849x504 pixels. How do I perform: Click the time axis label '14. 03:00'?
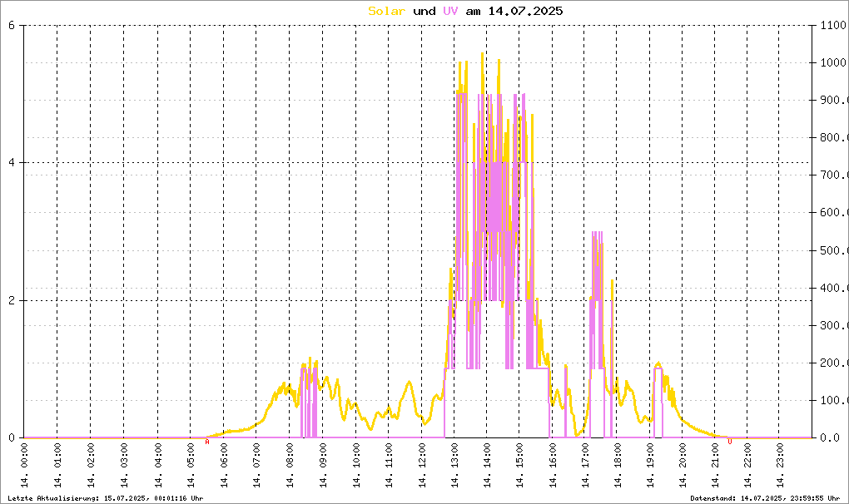pos(124,466)
